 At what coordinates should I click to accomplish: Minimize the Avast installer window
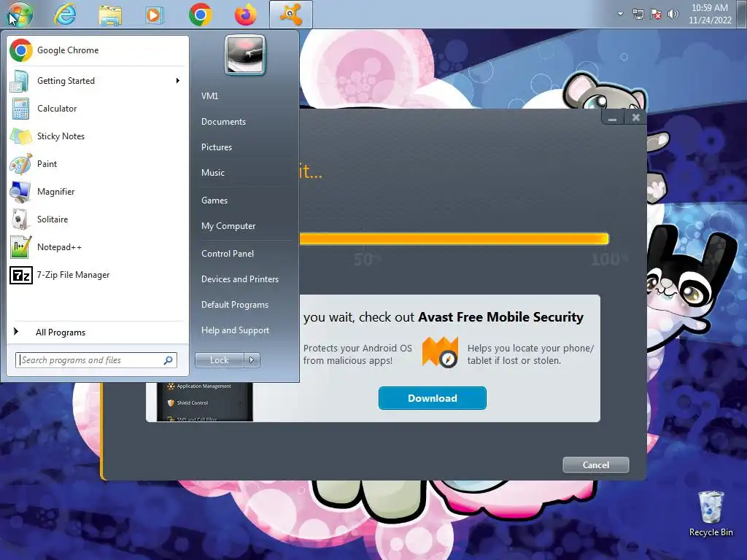click(x=613, y=117)
